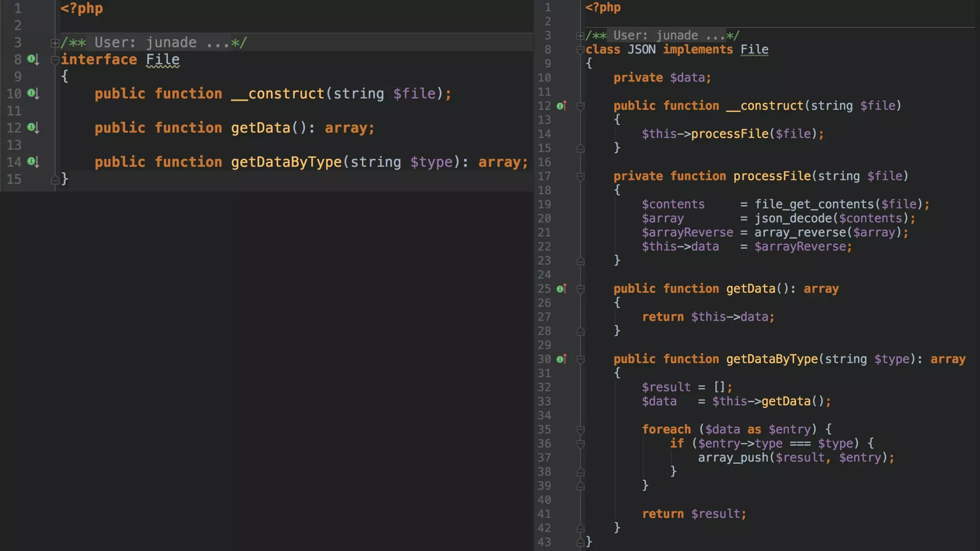The image size is (980, 551).
Task: Click the file_get_contents call in processFile
Action: click(x=814, y=204)
